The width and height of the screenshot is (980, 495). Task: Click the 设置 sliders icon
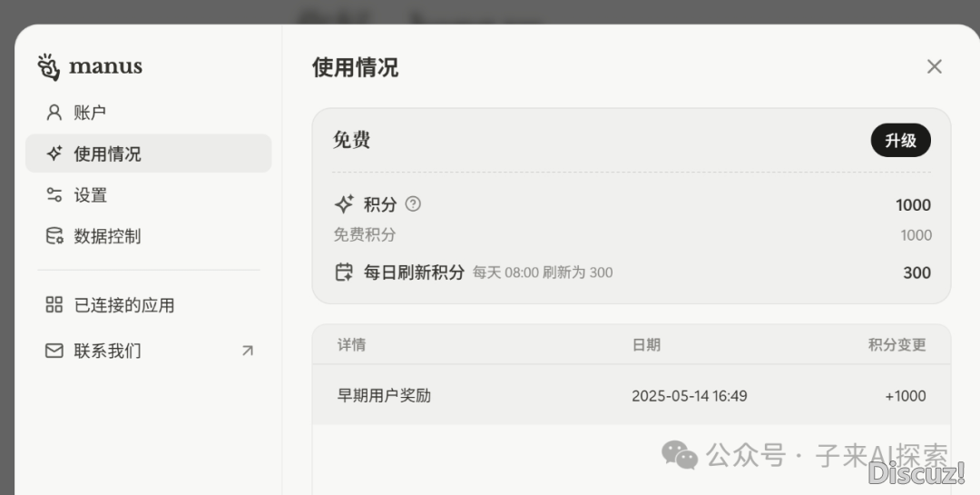54,195
